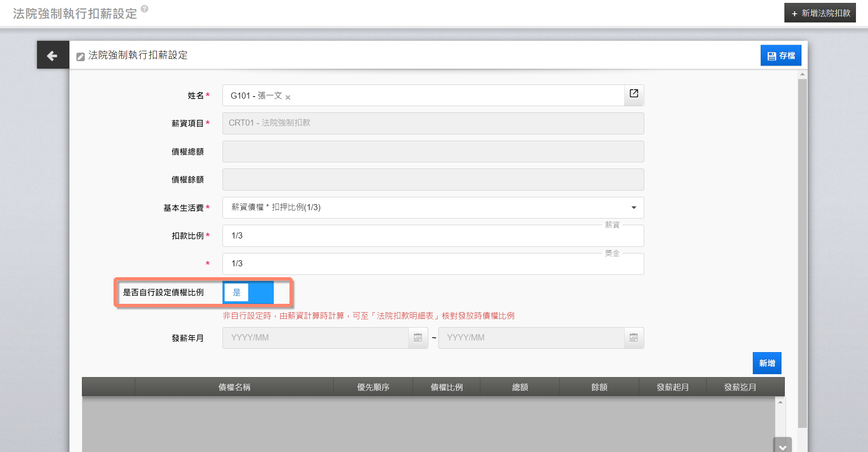Open employee lookup popup icon
The height and width of the screenshot is (452, 868).
pos(633,94)
